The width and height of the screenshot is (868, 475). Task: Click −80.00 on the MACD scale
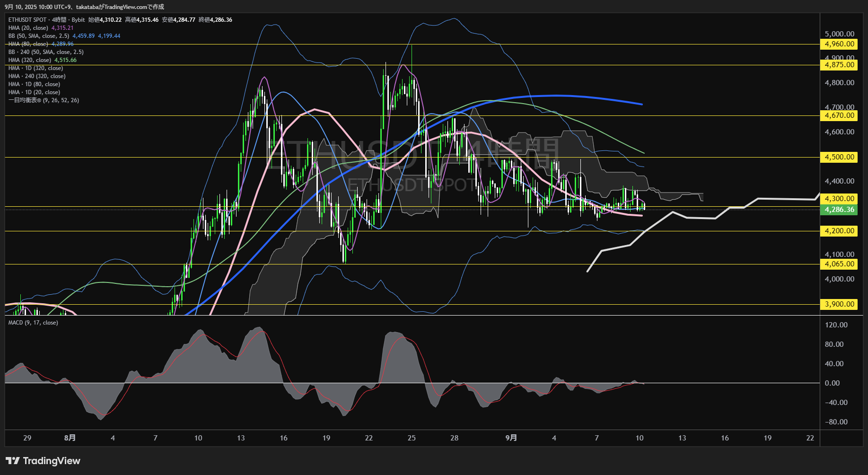pos(836,422)
